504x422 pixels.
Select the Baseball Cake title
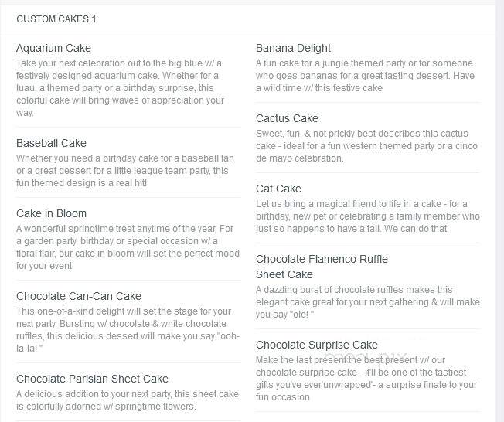[x=52, y=143]
